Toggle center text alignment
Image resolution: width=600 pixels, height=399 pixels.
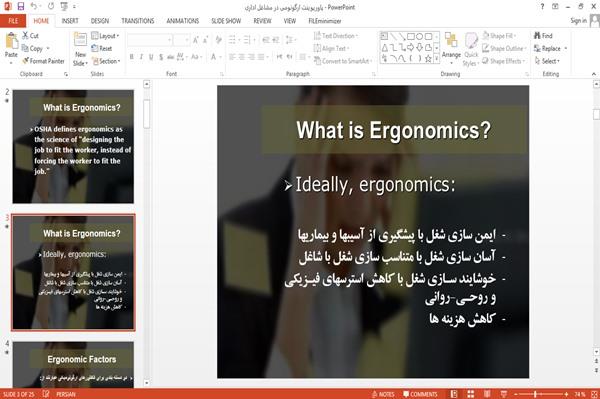click(x=241, y=57)
